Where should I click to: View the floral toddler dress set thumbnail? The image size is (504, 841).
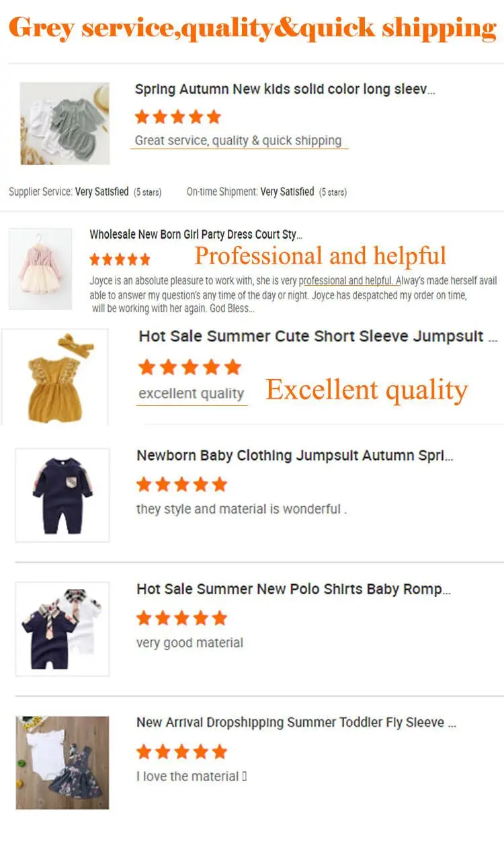tap(62, 762)
